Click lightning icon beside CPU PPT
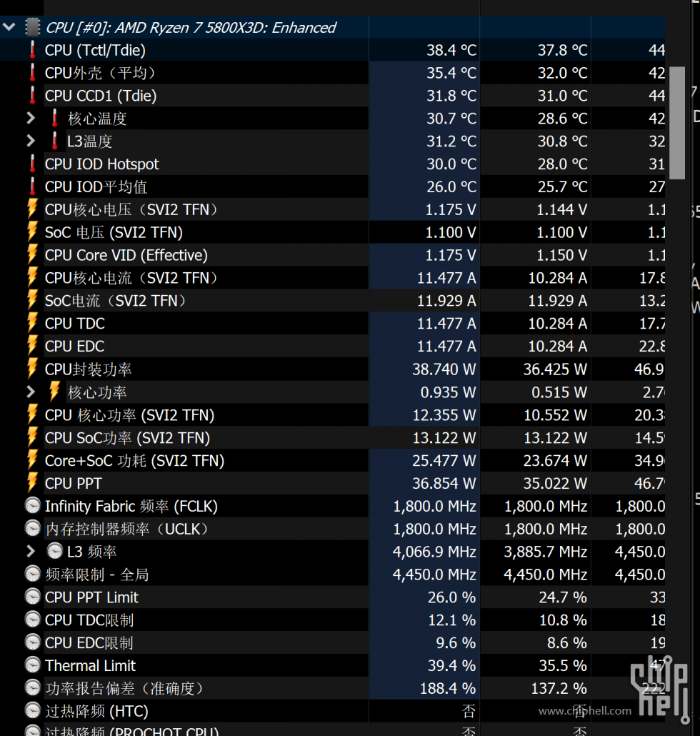 pos(32,483)
